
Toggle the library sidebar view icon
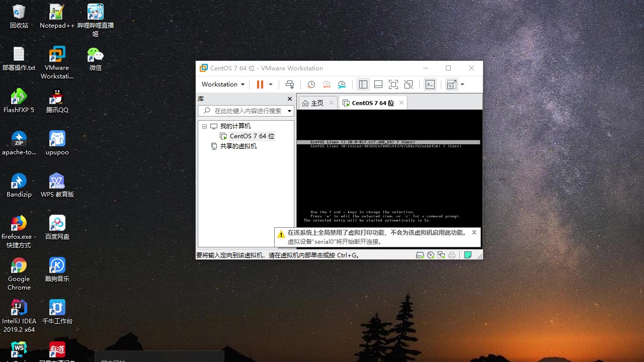click(x=363, y=84)
